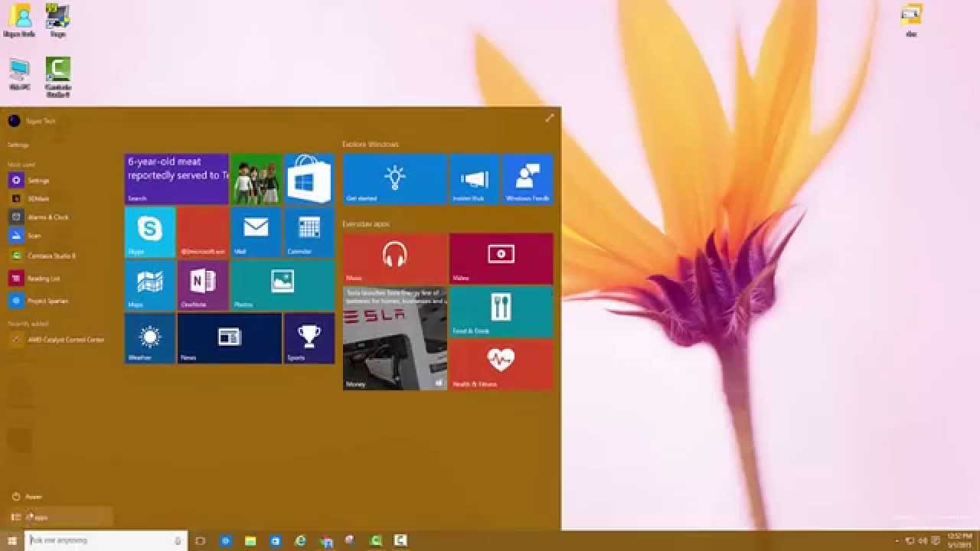Open the Skype tile
The image size is (980, 551).
(150, 232)
